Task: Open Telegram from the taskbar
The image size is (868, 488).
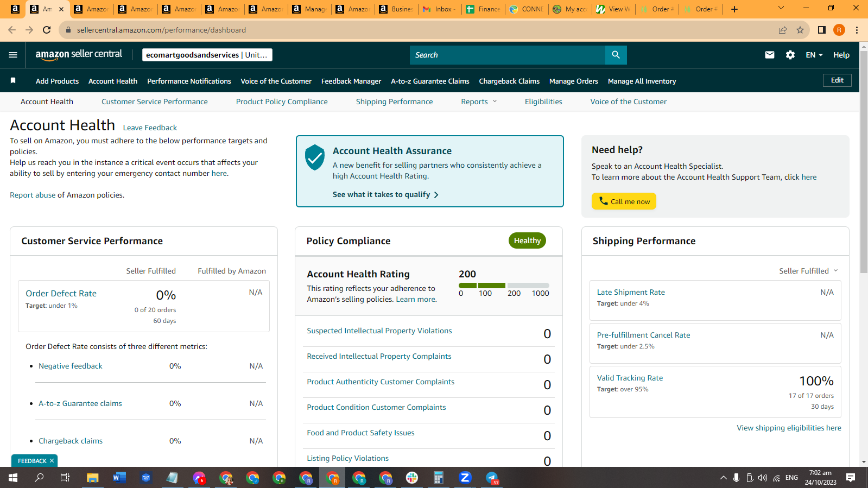Action: click(492, 478)
